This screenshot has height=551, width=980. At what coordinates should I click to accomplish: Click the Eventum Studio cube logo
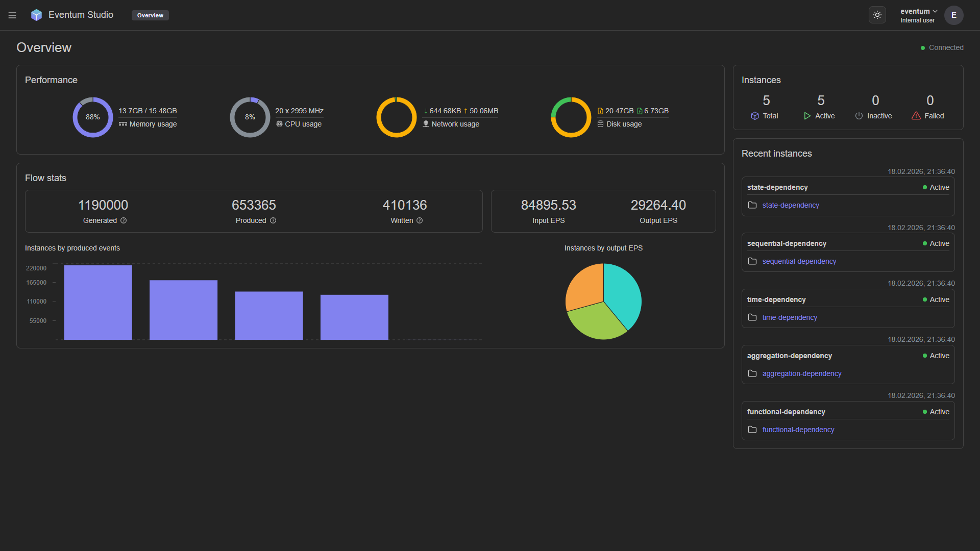click(36, 15)
